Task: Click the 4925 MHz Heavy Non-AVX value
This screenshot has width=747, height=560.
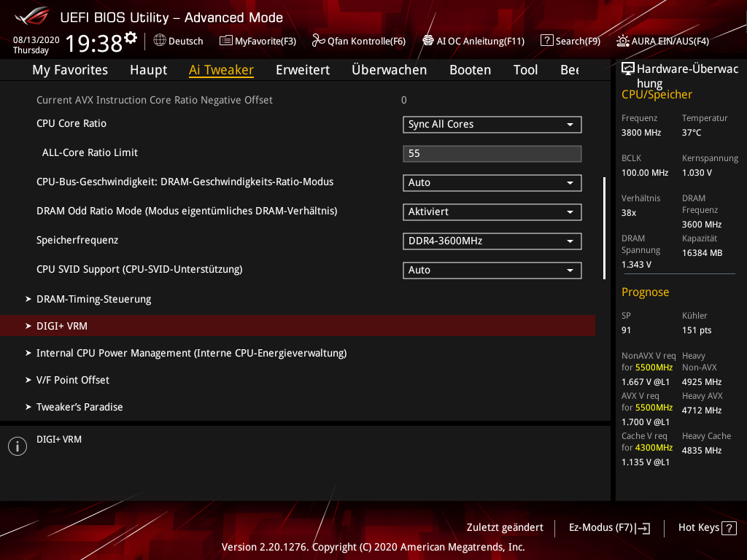Action: click(x=702, y=382)
